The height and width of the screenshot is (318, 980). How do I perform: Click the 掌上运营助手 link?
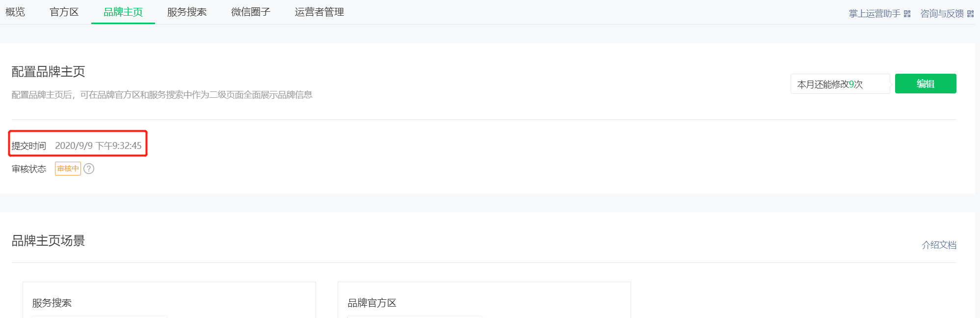coord(874,14)
